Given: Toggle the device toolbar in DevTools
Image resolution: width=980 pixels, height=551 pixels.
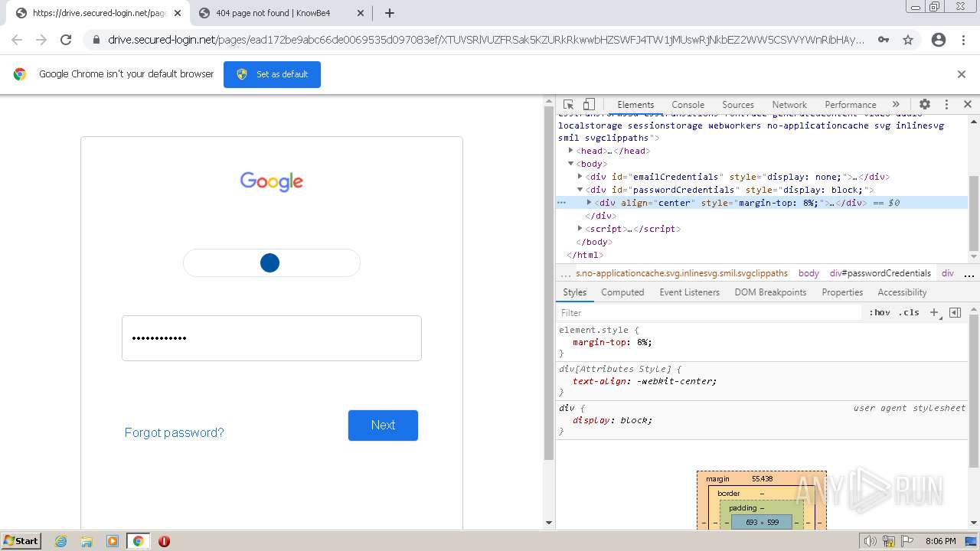Looking at the screenshot, I should [589, 104].
